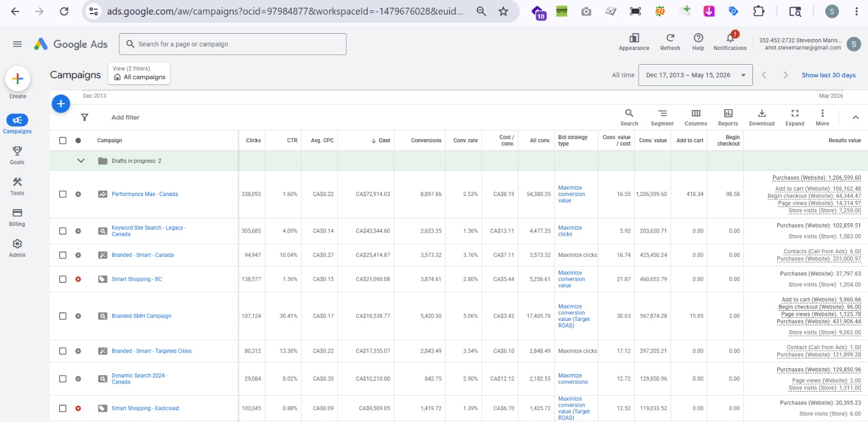Screen dimensions: 868x422
Task: Check the Dynamic Search 2024 - Canada row
Action: point(63,379)
